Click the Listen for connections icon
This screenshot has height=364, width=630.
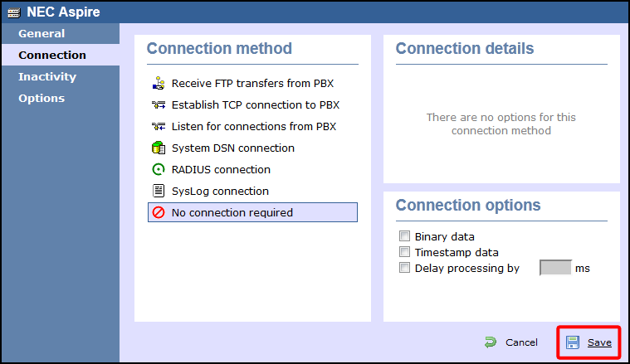159,127
